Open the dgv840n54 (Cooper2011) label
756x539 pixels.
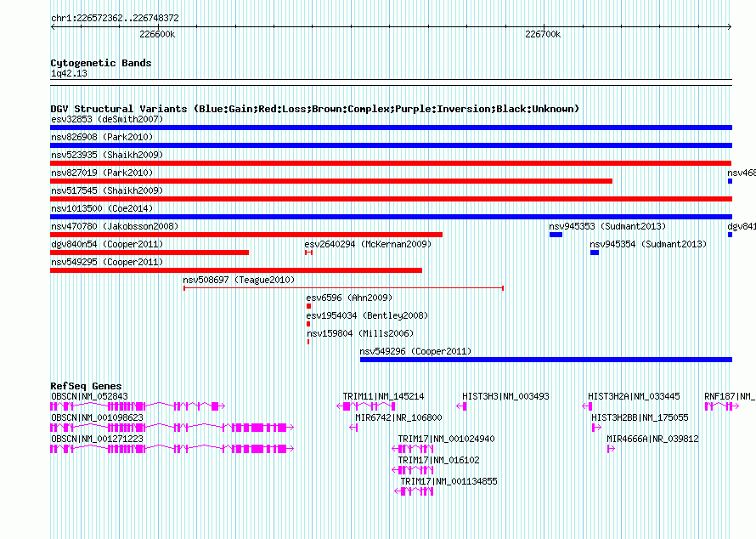pos(107,244)
